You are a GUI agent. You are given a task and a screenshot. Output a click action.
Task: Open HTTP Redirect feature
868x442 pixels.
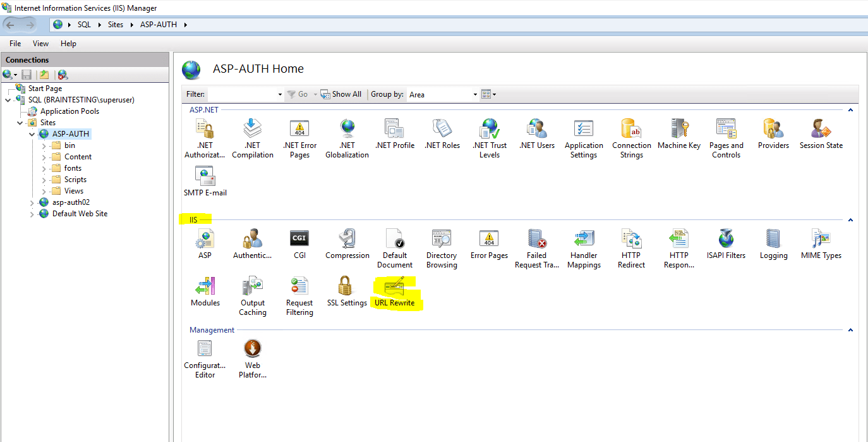pos(632,249)
